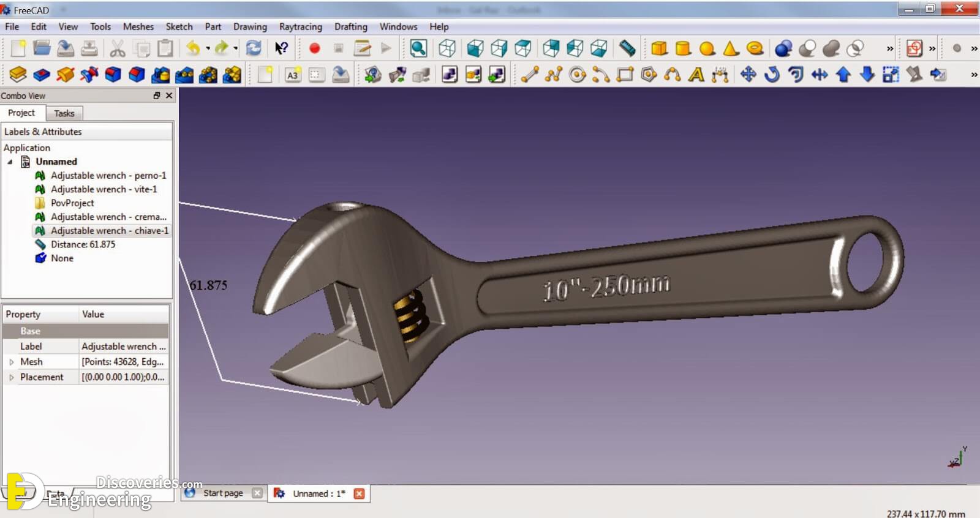The image size is (980, 518).
Task: Expand the Mesh property row
Action: tap(11, 362)
